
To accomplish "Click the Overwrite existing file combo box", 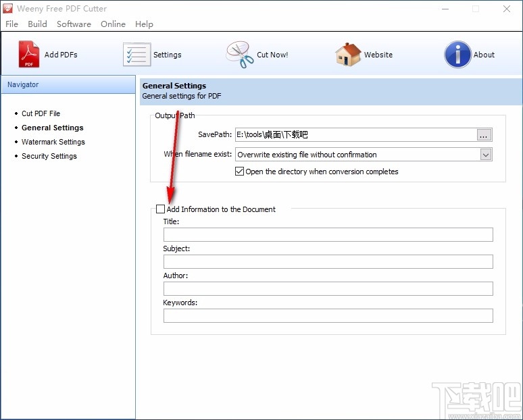I will 364,155.
